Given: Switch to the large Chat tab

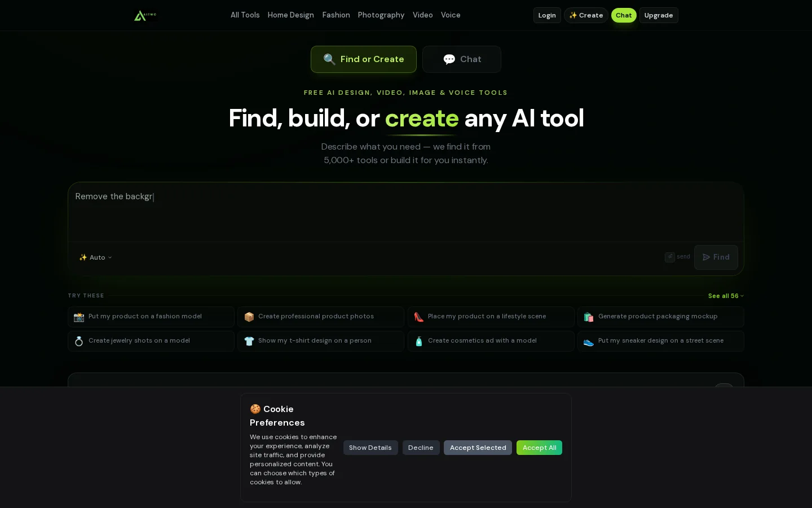Looking at the screenshot, I should tap(462, 59).
